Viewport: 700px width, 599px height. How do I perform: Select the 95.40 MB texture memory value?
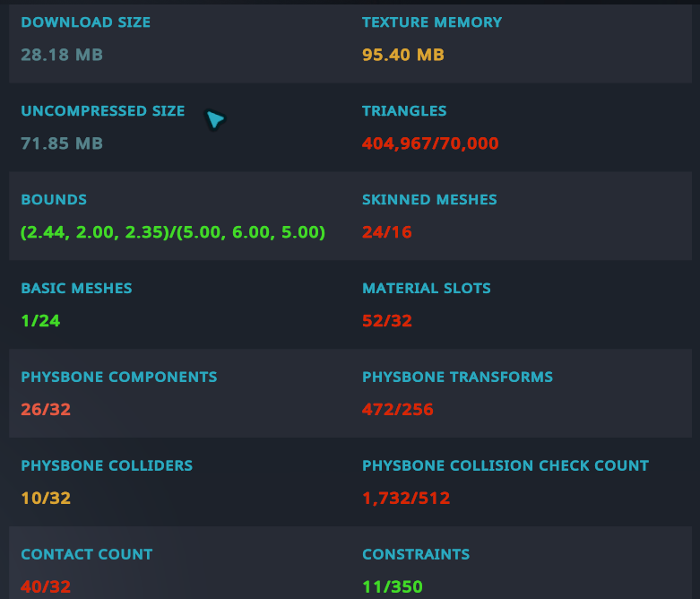coord(403,55)
